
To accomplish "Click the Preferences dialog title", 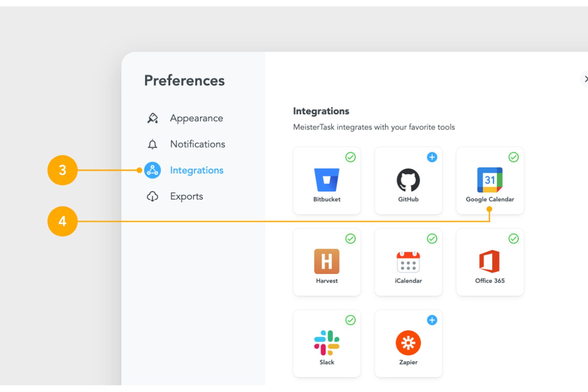I will tap(184, 81).
